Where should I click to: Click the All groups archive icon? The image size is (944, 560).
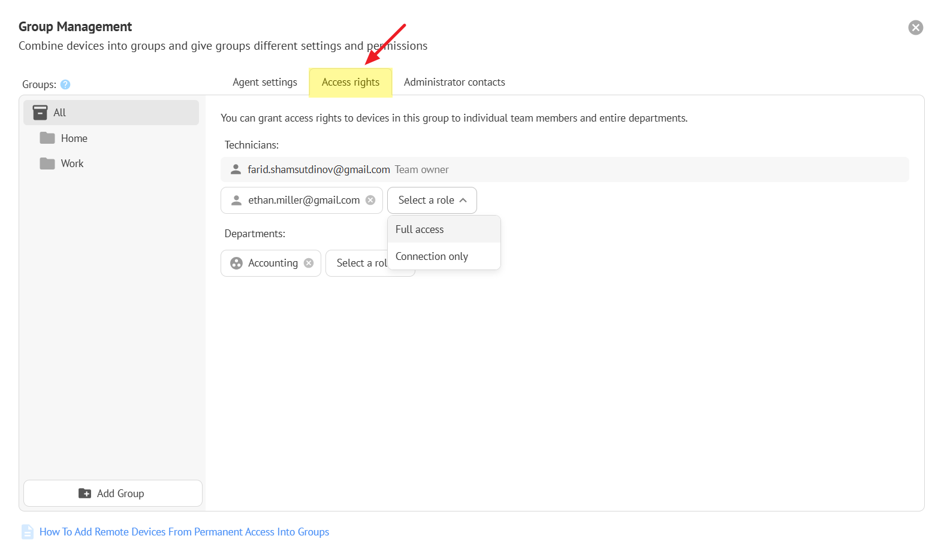(x=40, y=113)
